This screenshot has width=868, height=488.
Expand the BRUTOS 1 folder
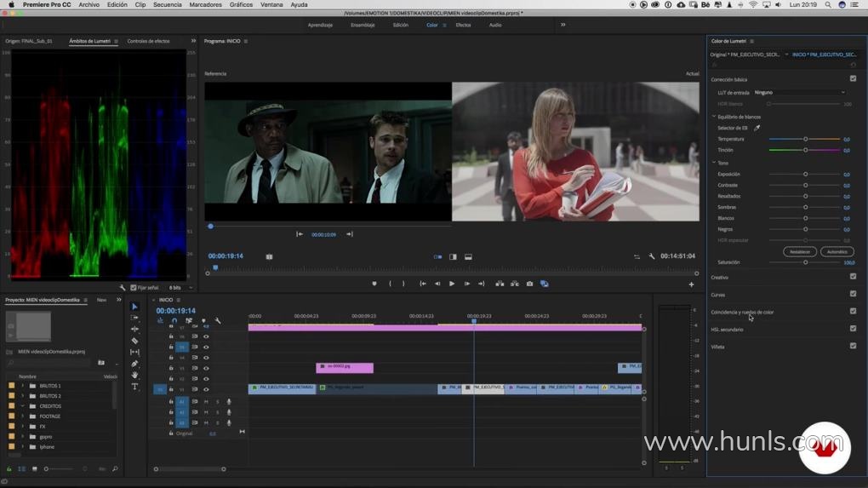23,386
